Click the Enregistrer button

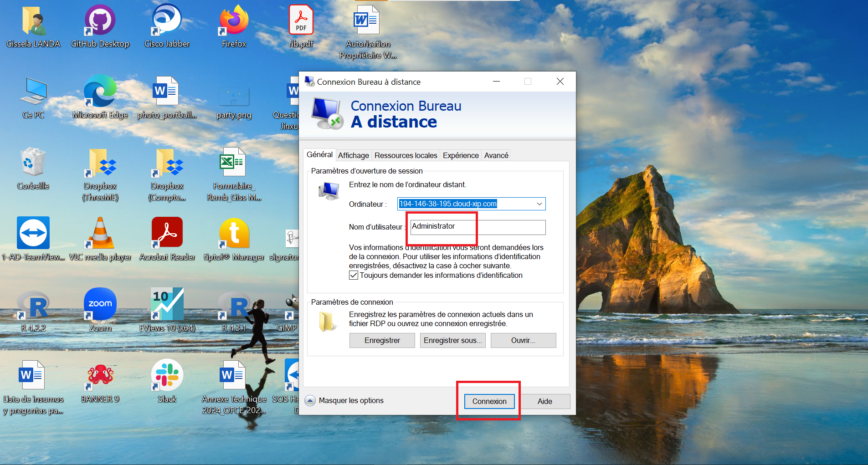coord(382,341)
